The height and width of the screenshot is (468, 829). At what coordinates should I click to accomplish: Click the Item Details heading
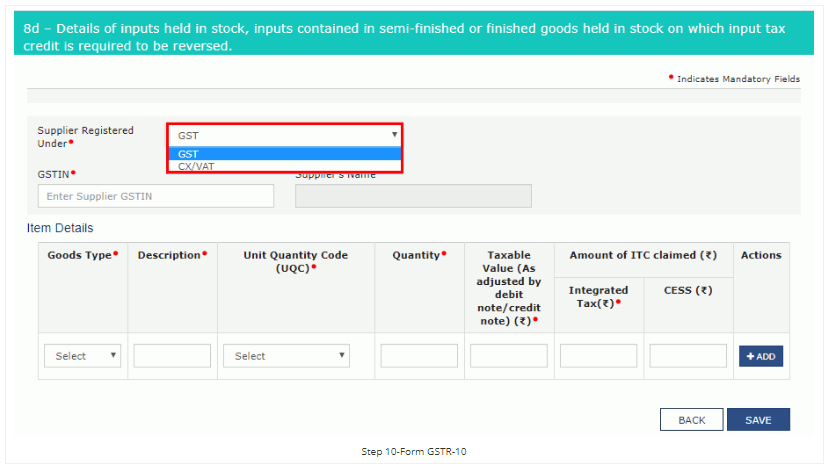(60, 228)
